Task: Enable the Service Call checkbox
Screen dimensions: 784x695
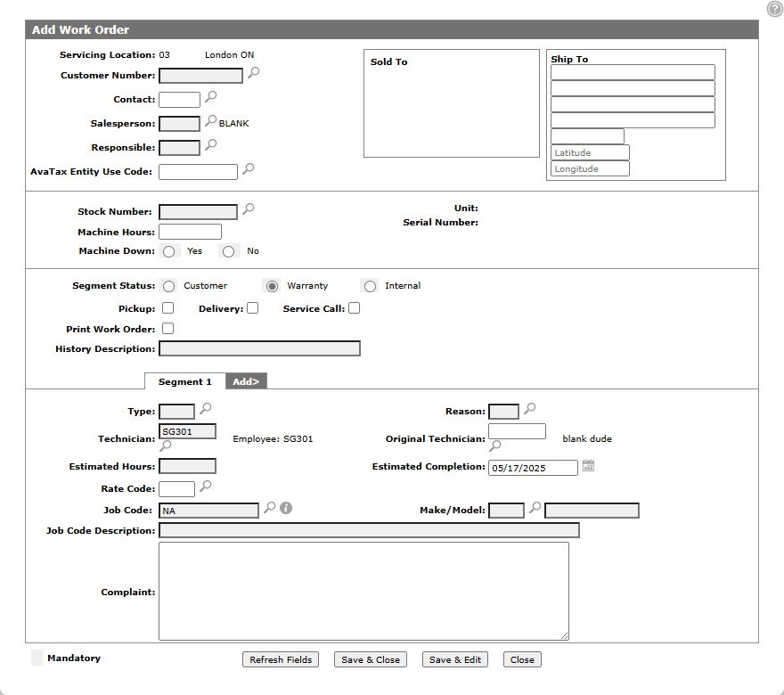Action: 354,308
